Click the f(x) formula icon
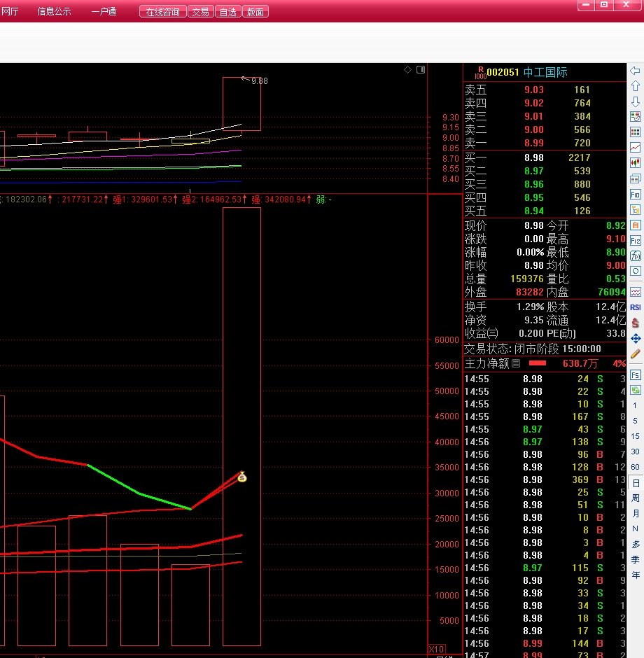This screenshot has width=644, height=658. click(636, 255)
